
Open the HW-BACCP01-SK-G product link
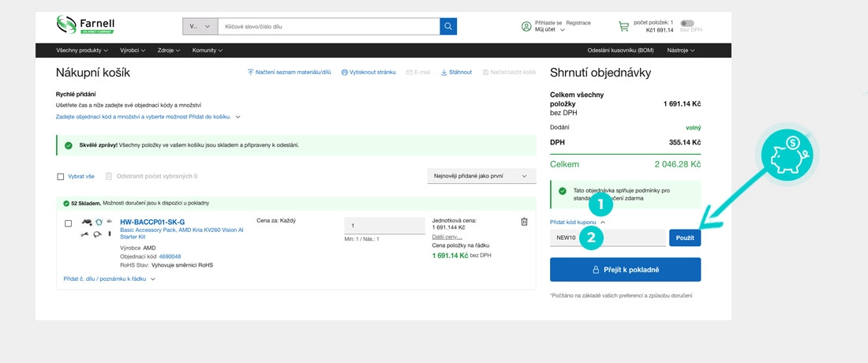[x=152, y=222]
